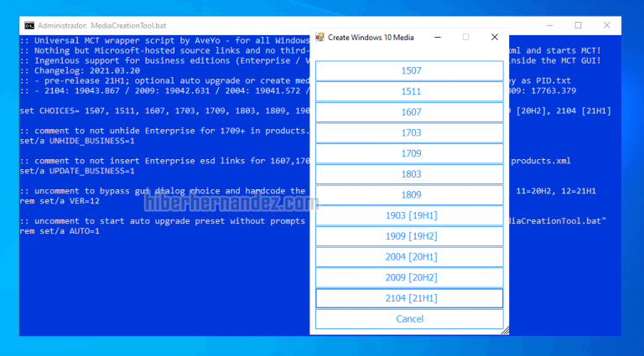Open the command prompt window icon menu
The width and height of the screenshot is (644, 356).
[29, 25]
